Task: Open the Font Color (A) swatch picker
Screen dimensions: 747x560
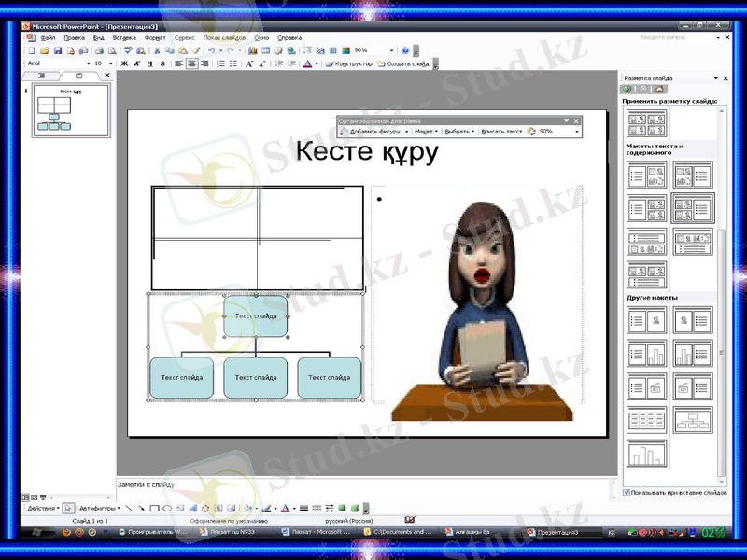Action: pos(307,63)
